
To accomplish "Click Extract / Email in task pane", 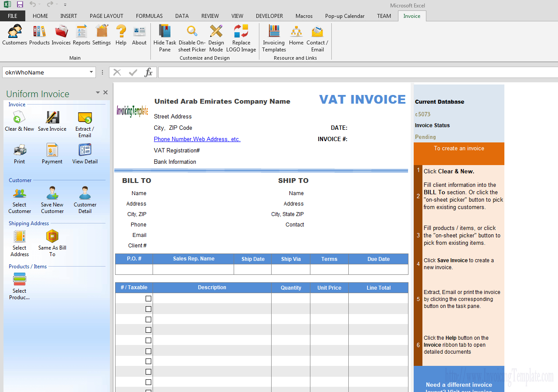I will pos(85,125).
